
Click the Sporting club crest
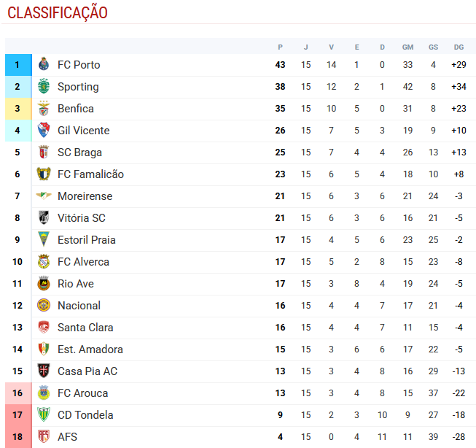click(44, 87)
